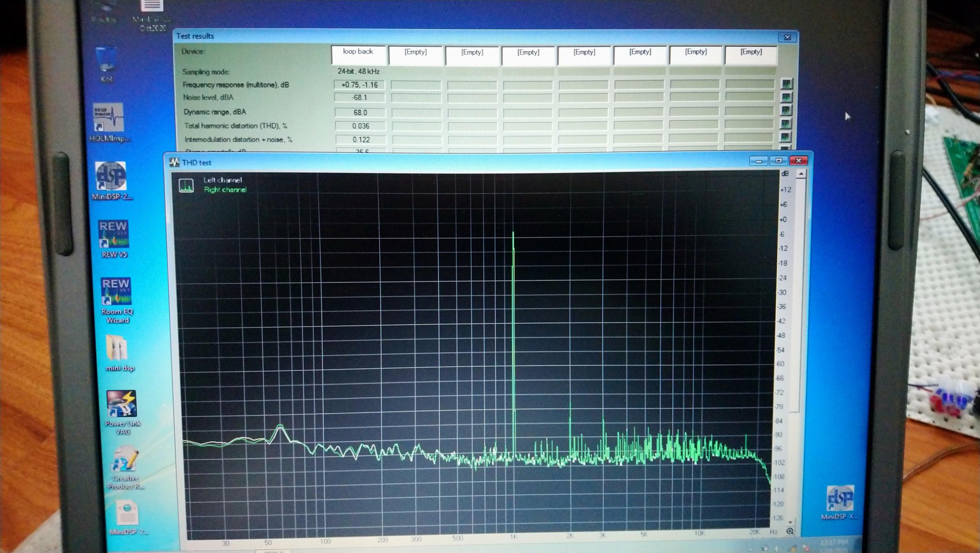Click the '+0.75, -1.16' frequency response value

tap(359, 85)
